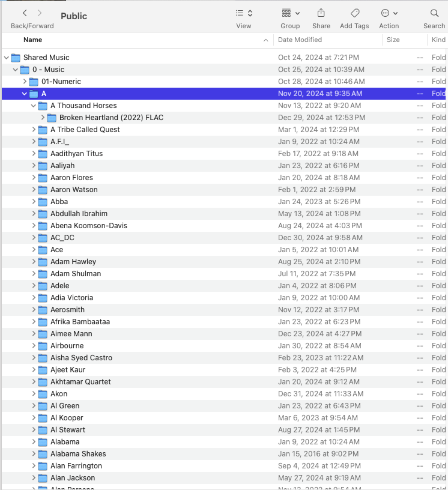Click the Forward arrow in toolbar

[40, 13]
